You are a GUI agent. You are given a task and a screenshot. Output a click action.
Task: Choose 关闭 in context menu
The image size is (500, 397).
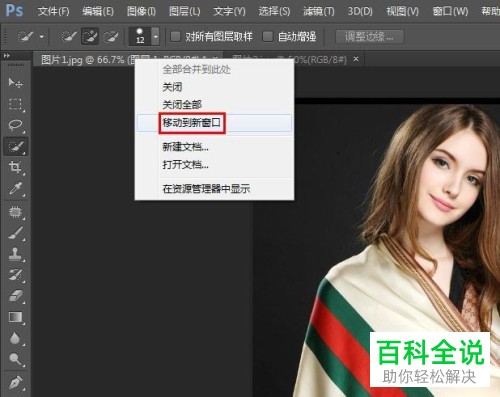tap(214, 87)
